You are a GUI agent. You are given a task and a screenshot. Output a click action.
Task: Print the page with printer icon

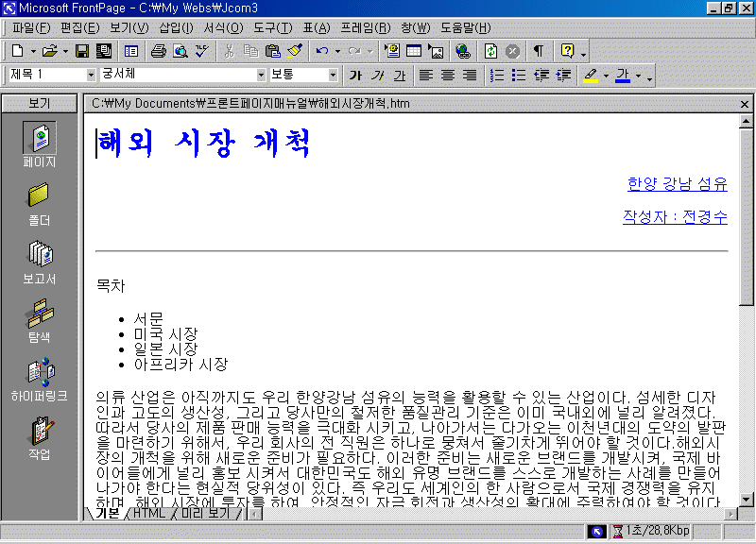tap(158, 51)
